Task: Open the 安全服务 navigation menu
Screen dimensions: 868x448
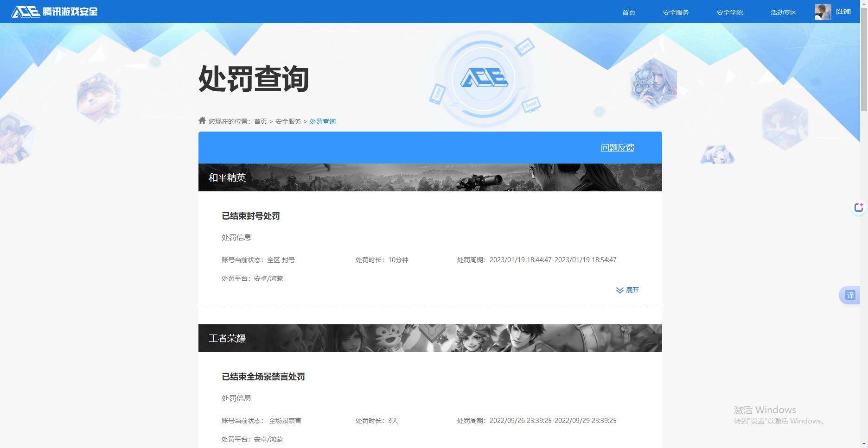Action: 676,13
